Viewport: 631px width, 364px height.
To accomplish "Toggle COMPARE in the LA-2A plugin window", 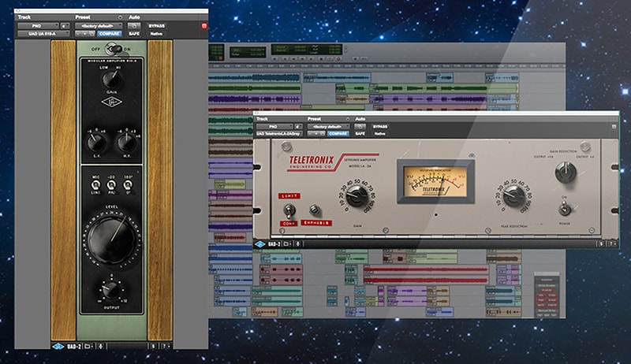I will [338, 133].
